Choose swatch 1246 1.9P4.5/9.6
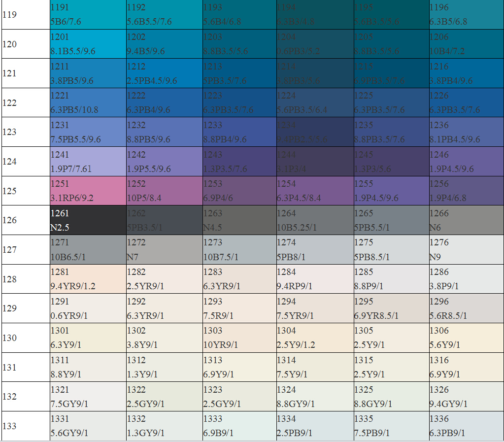 click(x=467, y=162)
